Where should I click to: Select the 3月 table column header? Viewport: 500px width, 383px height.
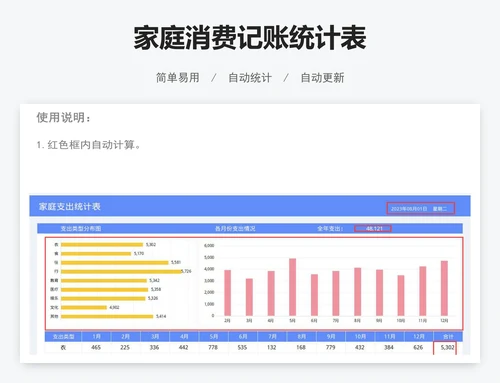155,337
